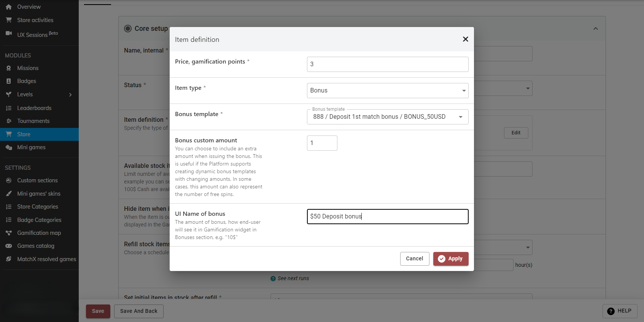Click the Bonus custom amount field
The image size is (644, 322).
pyautogui.click(x=322, y=143)
